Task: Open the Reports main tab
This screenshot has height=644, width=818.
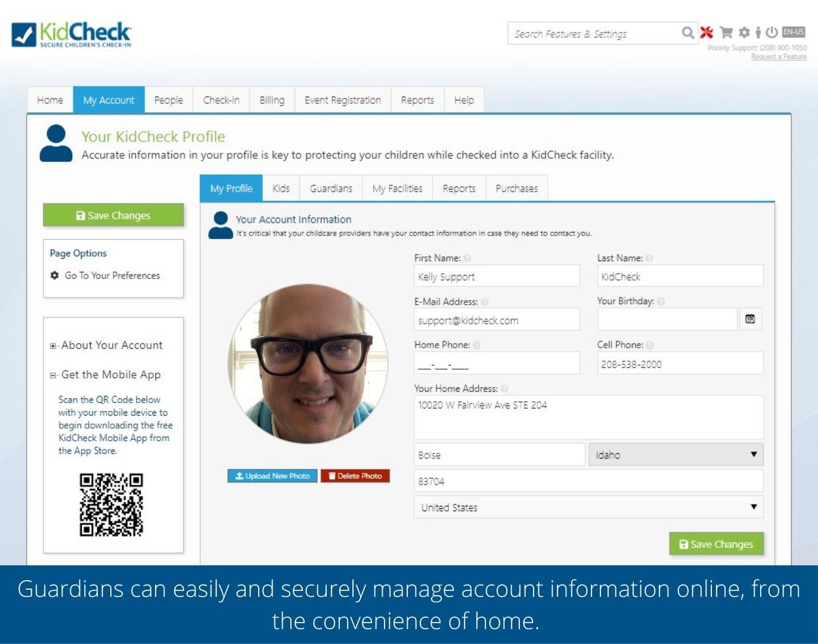Action: [417, 100]
